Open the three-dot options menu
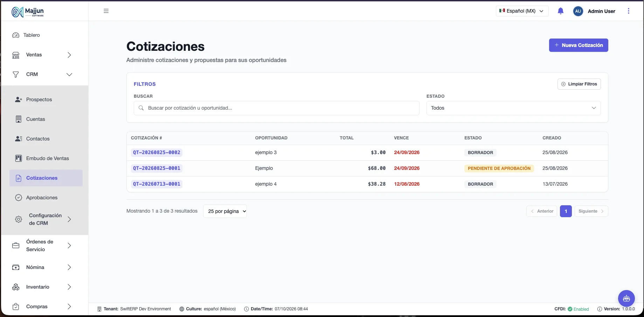The width and height of the screenshot is (644, 317). [x=629, y=11]
